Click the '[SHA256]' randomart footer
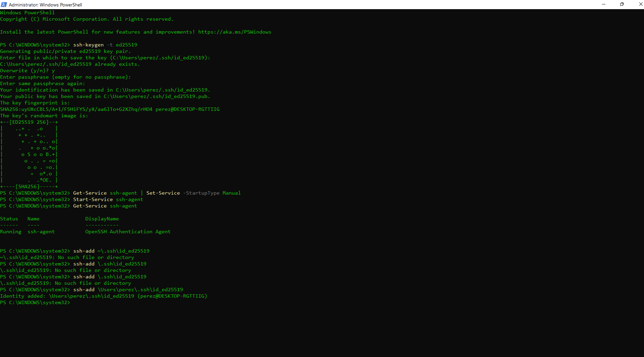The width and height of the screenshot is (644, 357). (27, 186)
